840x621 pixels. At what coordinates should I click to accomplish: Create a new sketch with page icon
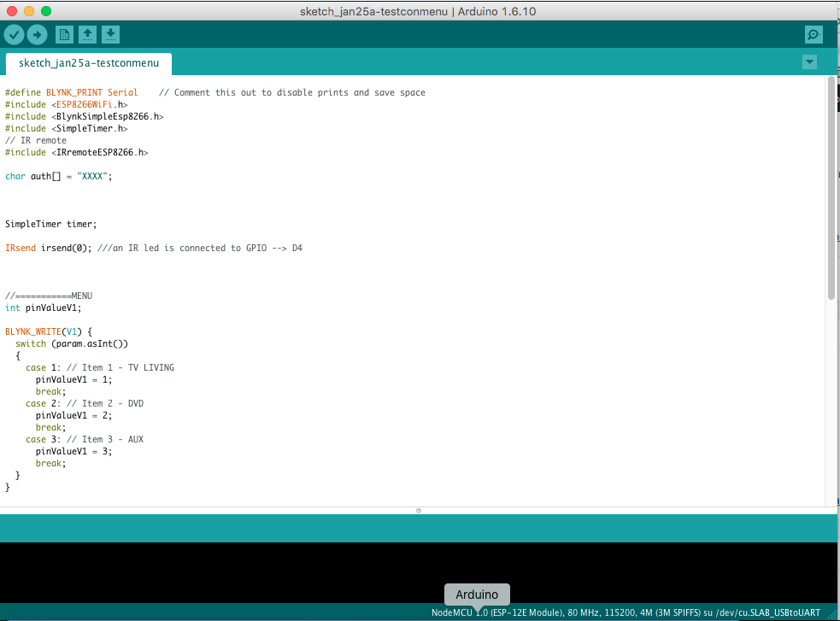[64, 35]
